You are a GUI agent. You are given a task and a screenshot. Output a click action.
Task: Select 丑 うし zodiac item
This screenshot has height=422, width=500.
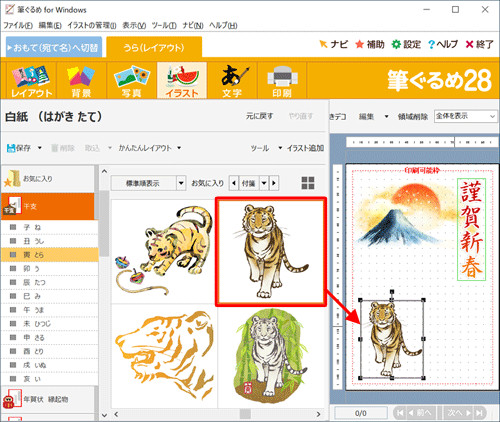(x=50, y=241)
